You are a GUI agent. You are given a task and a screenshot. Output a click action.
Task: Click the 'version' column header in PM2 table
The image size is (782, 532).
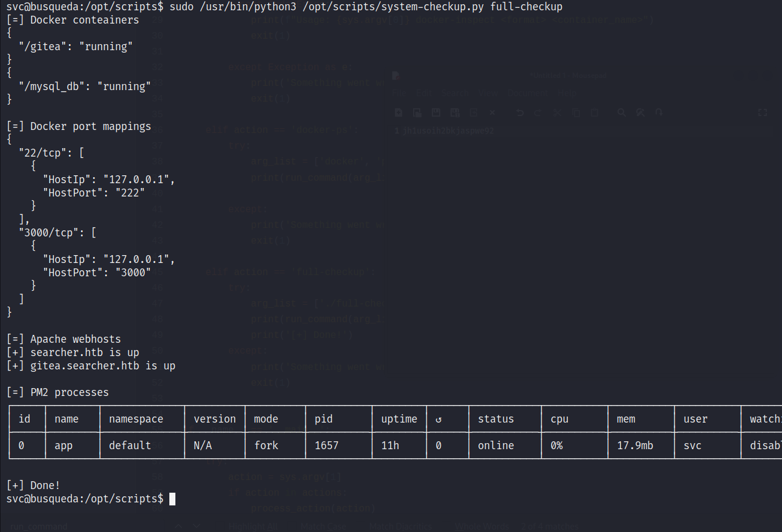215,419
